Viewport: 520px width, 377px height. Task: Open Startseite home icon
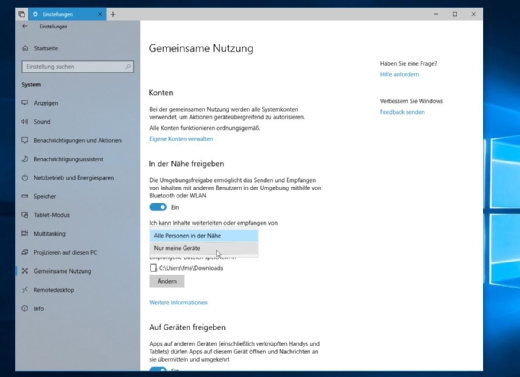point(25,48)
